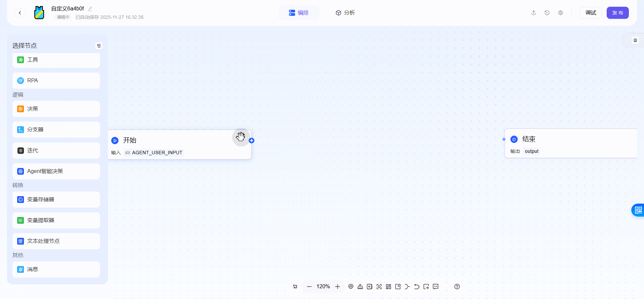The height and width of the screenshot is (299, 644).
Task: Open version history clock icon
Action: coord(547,13)
